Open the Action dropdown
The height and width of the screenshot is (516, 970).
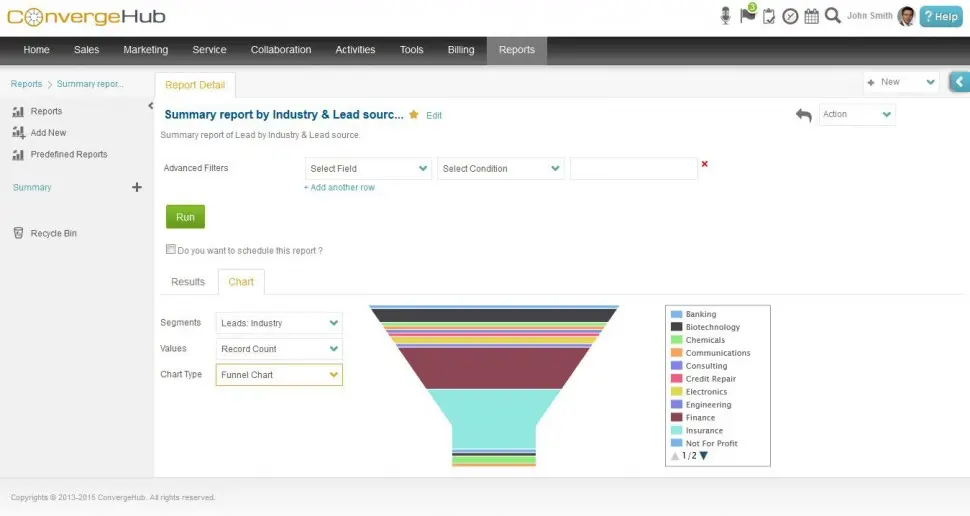coord(857,114)
